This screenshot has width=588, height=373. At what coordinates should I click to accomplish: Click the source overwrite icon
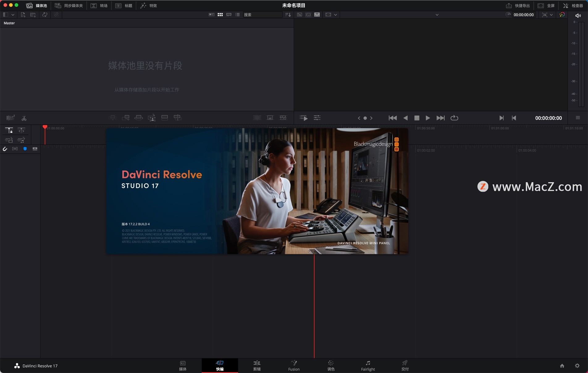[178, 118]
